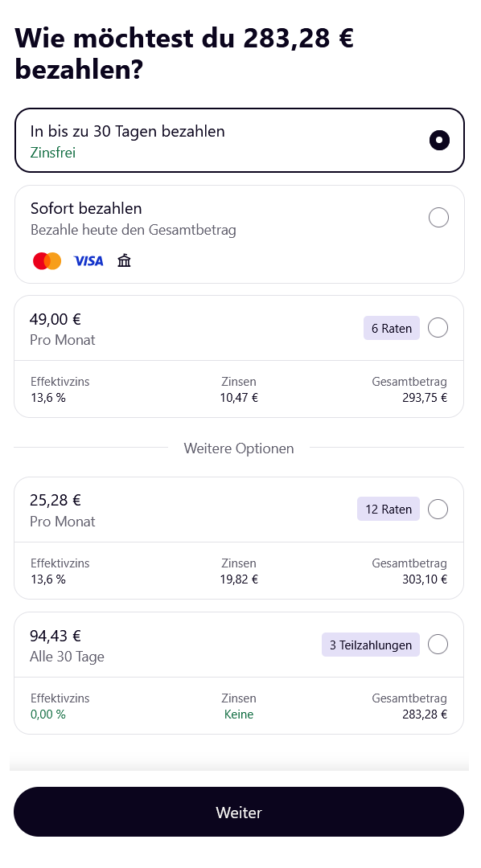Image resolution: width=481 pixels, height=868 pixels.
Task: Click the Gesamtbetrag 293,75 € value
Action: coord(425,398)
